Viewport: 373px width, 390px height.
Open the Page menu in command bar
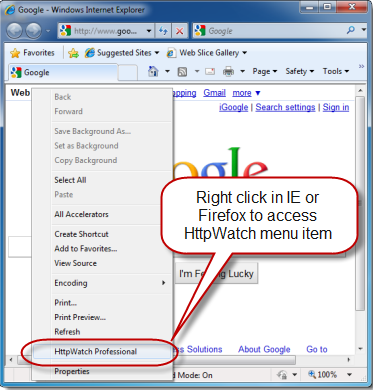tap(265, 71)
